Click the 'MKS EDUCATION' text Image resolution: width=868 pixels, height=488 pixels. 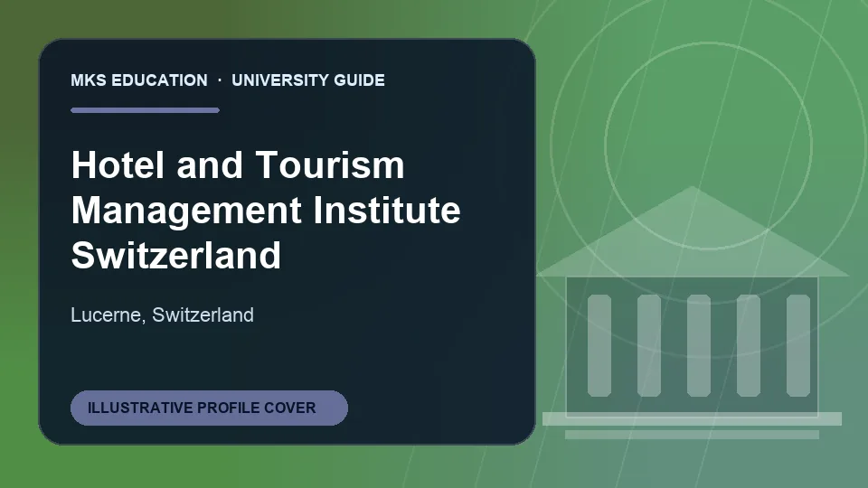pos(139,80)
